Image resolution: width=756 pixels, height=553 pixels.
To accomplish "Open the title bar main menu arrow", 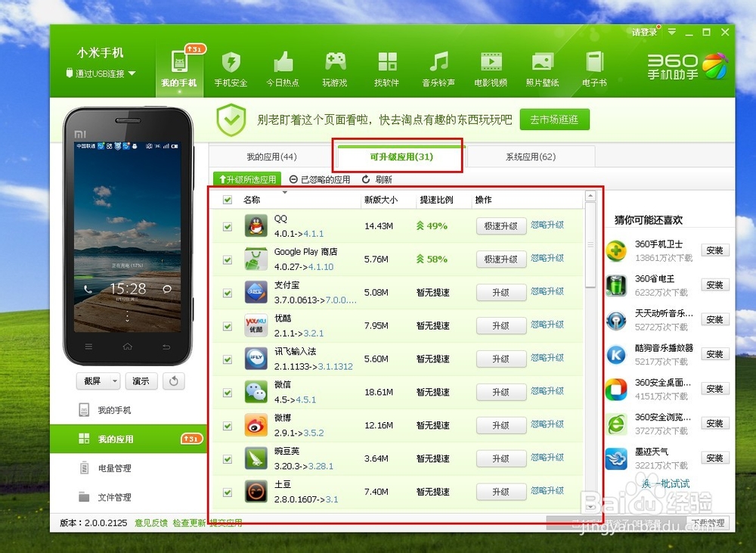I will click(x=671, y=33).
